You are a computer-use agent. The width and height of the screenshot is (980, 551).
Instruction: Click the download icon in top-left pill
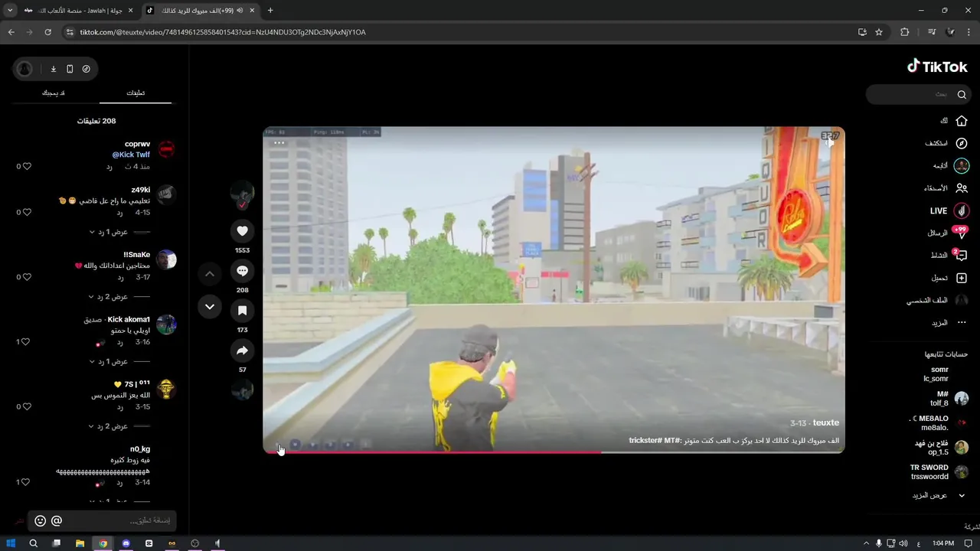click(54, 69)
